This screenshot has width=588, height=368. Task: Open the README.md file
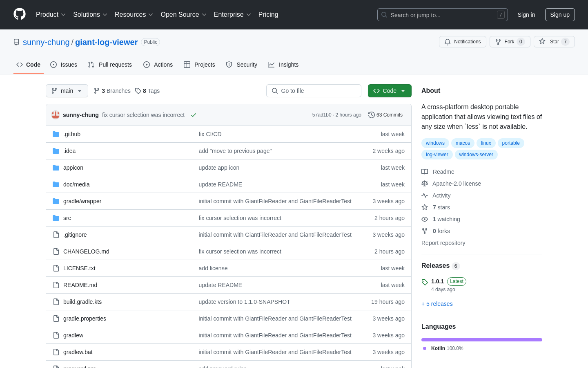tap(80, 285)
